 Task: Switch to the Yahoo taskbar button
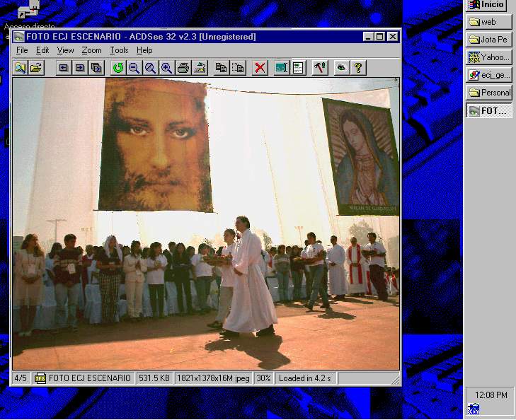(488, 57)
